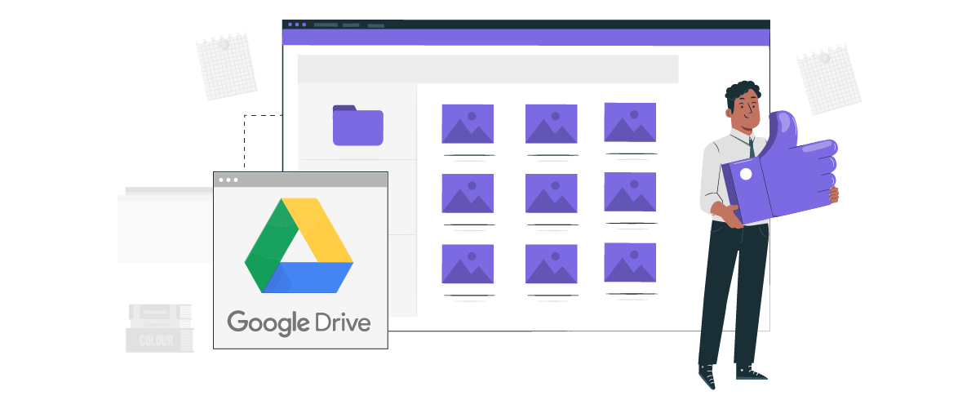Switch to the third tab in browser title bar
The width and height of the screenshot is (980, 409).
click(x=375, y=25)
